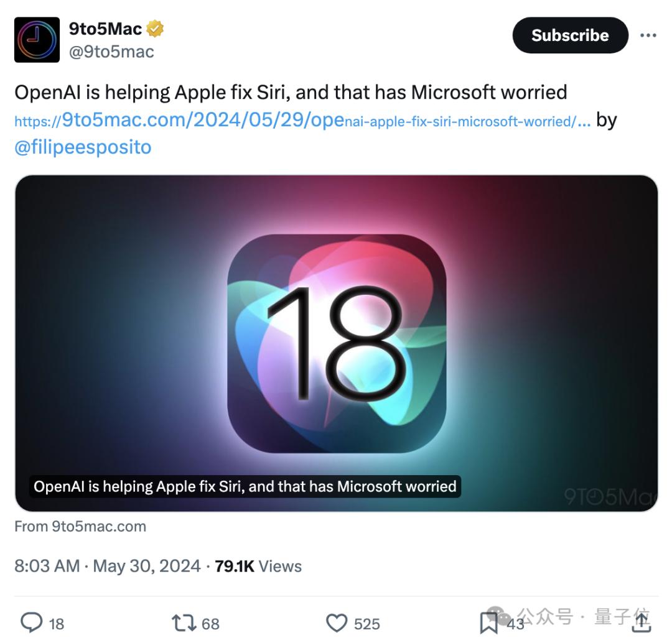Click the From 9to5mac.com source label
672x643 pixels.
(80, 526)
